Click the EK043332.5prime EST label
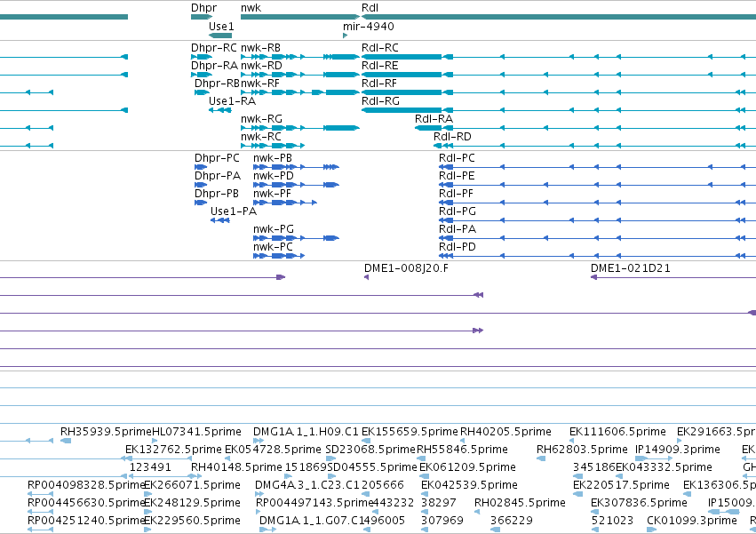This screenshot has height=534, width=756. click(x=664, y=467)
